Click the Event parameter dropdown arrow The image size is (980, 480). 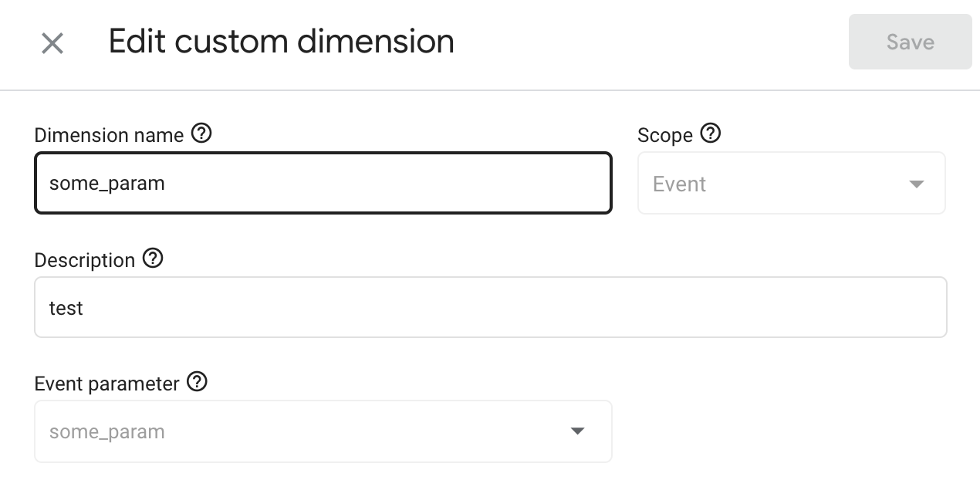click(x=577, y=431)
